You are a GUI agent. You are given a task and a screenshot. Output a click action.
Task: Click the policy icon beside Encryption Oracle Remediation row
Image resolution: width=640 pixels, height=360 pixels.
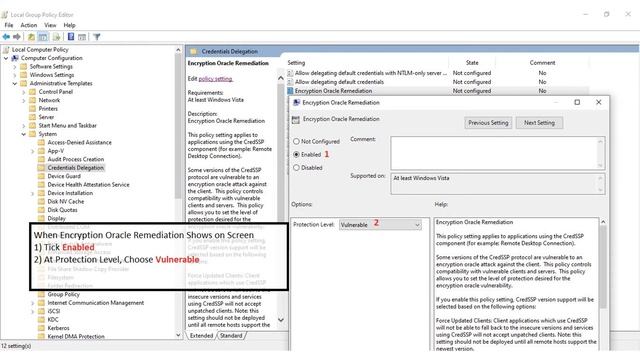point(290,91)
